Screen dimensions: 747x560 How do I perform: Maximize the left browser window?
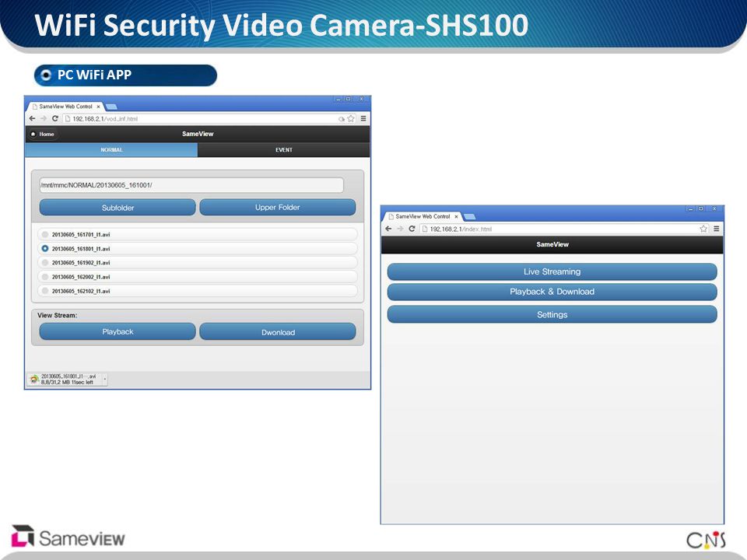(x=349, y=99)
